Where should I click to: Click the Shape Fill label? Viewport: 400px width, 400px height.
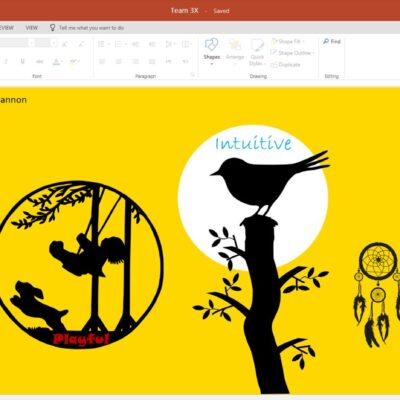(x=289, y=41)
